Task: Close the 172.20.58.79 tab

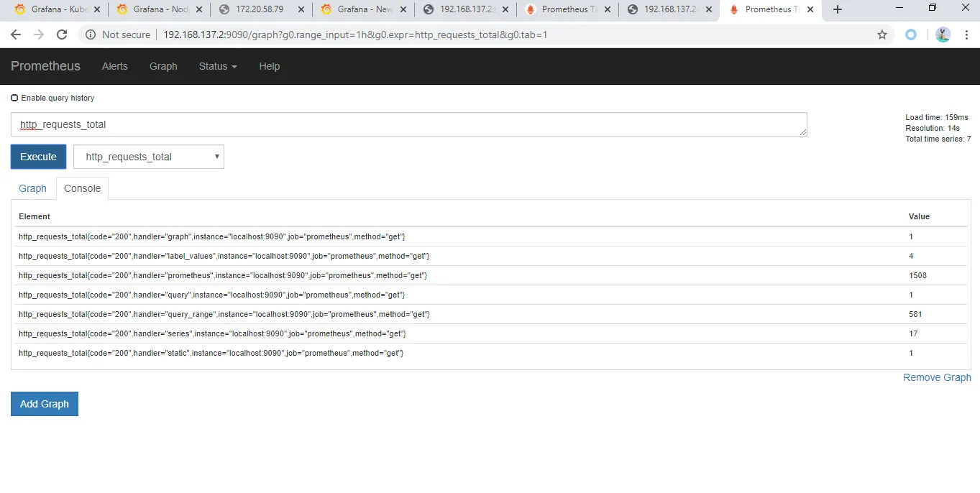Action: (301, 9)
